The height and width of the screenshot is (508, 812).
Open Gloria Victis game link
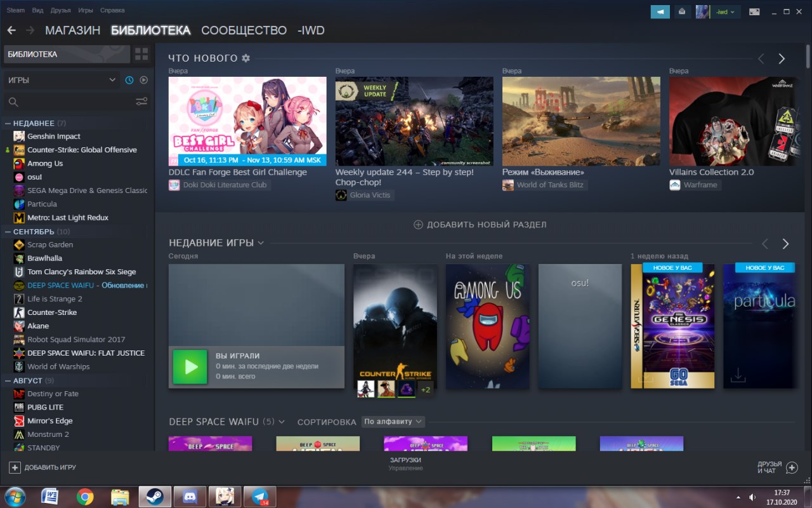(365, 196)
